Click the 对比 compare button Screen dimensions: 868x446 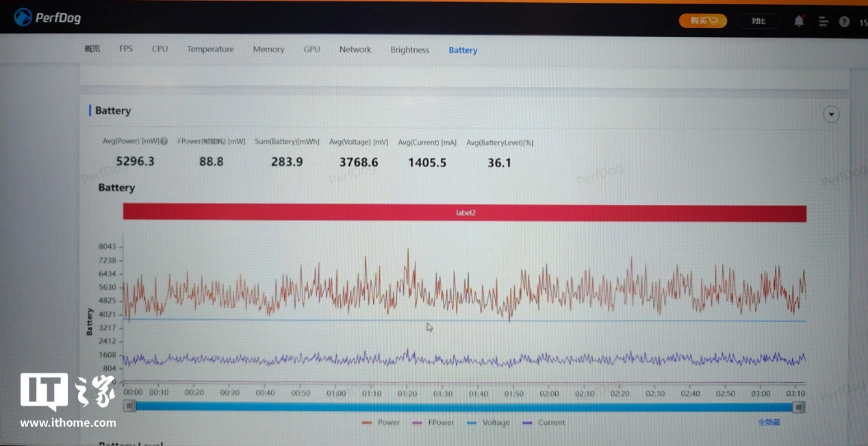(758, 21)
